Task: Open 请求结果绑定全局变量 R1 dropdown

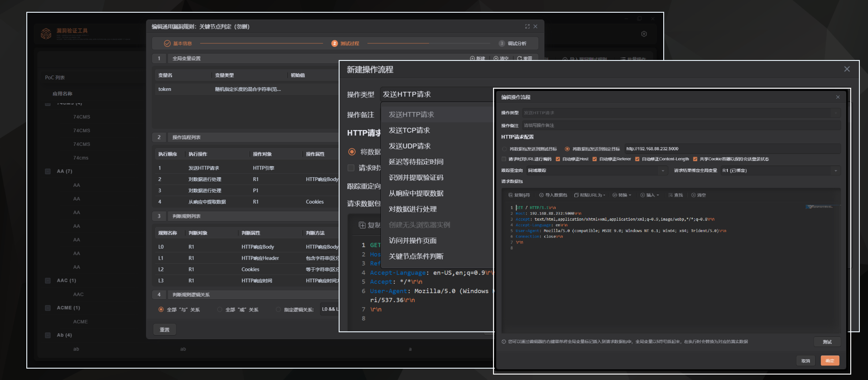Action: (780, 170)
